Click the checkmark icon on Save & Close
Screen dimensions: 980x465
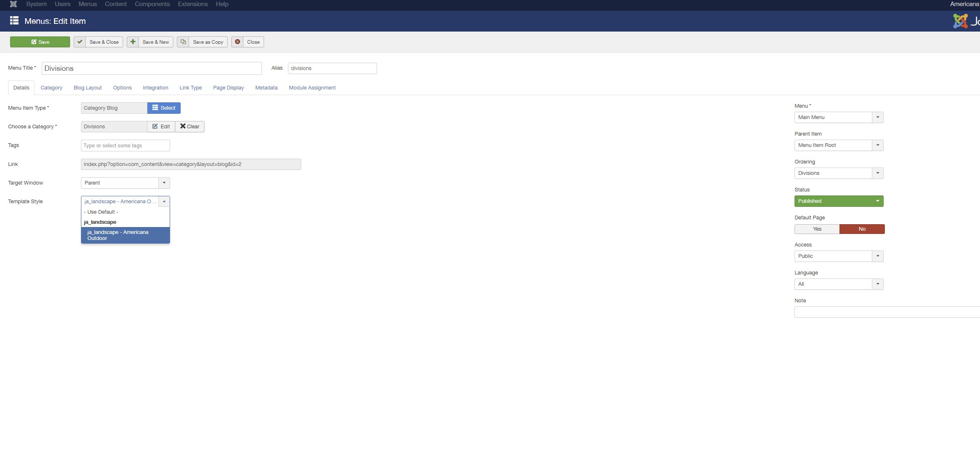click(x=80, y=42)
